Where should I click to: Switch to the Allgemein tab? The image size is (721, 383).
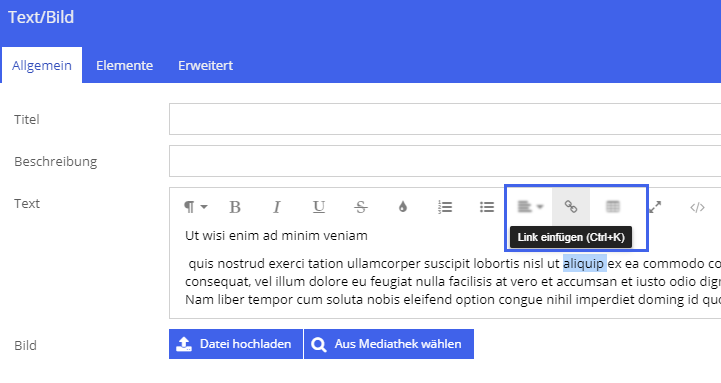42,65
